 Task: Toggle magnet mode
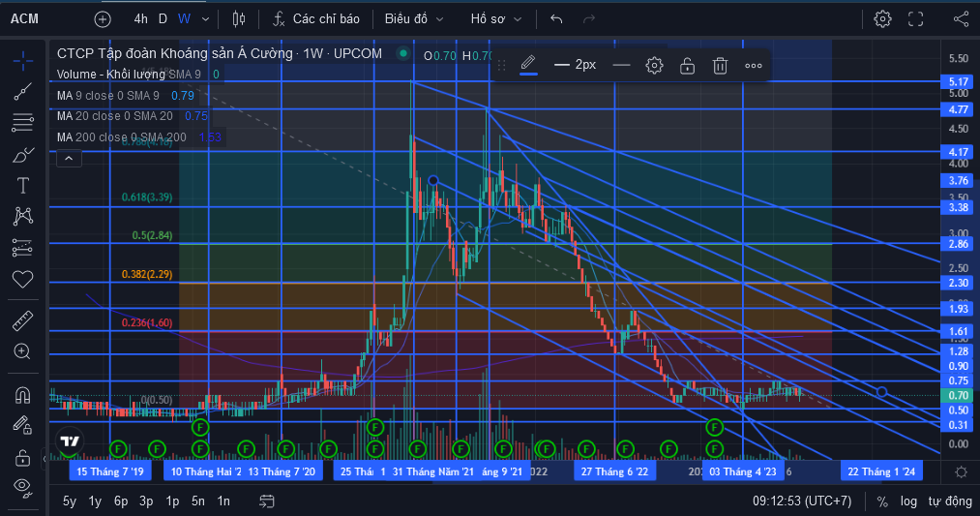[x=22, y=395]
